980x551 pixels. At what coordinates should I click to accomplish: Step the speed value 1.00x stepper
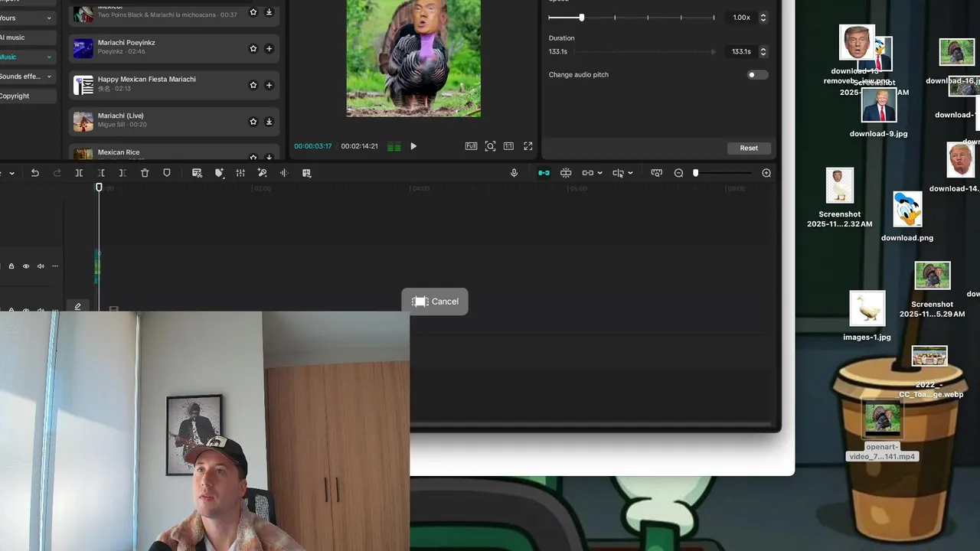point(763,18)
